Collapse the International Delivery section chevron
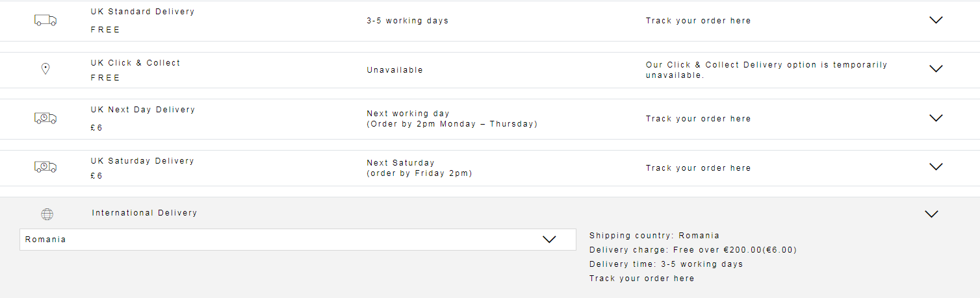980x298 pixels. click(931, 214)
